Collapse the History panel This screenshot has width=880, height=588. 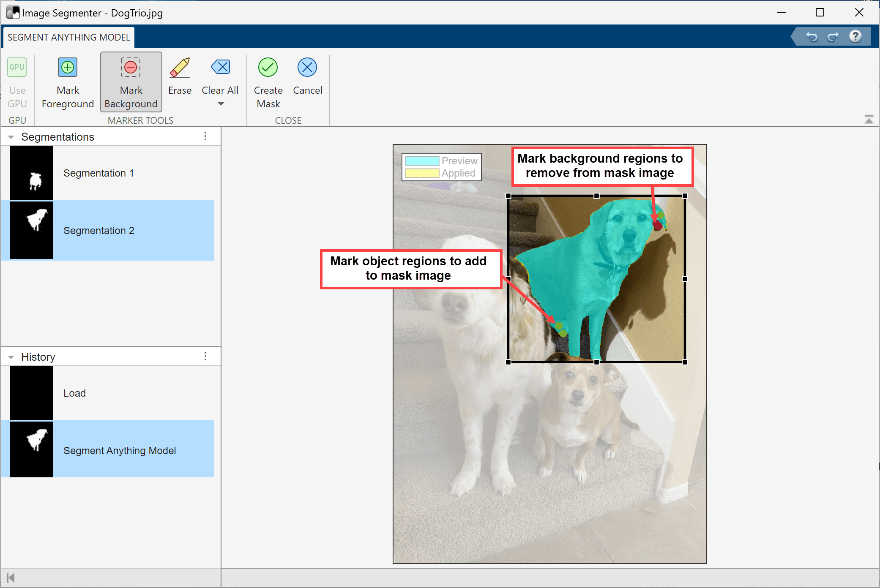[x=11, y=357]
